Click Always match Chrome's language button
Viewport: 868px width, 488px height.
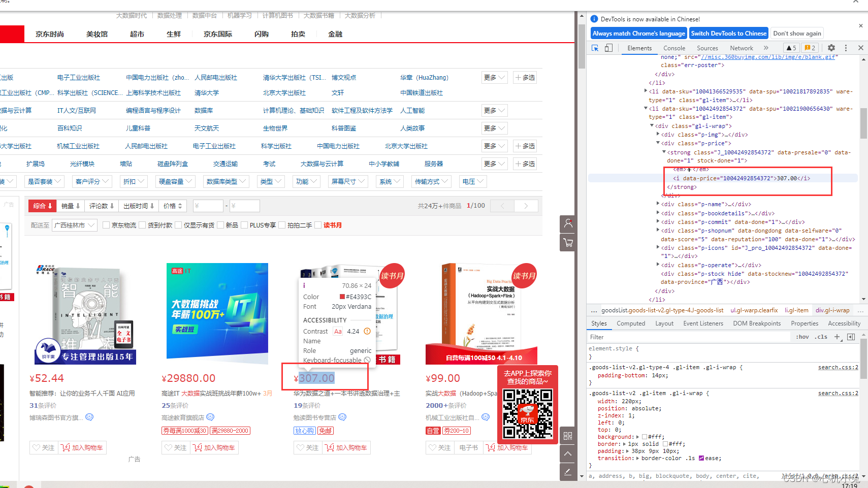click(x=639, y=34)
